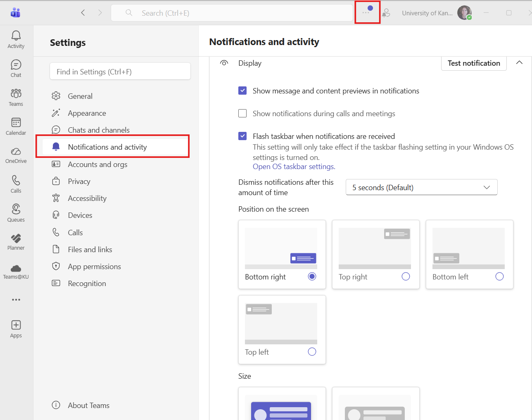Click the Test notification button
Image resolution: width=532 pixels, height=420 pixels.
[474, 63]
